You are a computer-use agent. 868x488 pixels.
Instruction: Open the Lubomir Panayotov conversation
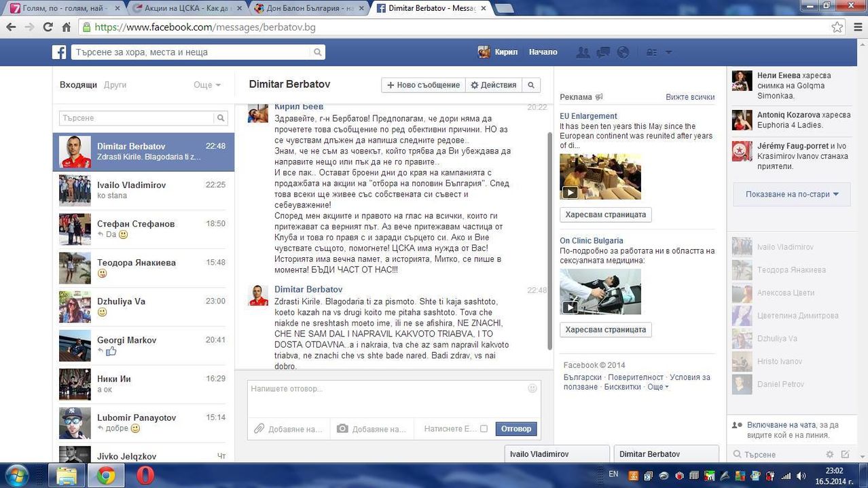pos(143,423)
